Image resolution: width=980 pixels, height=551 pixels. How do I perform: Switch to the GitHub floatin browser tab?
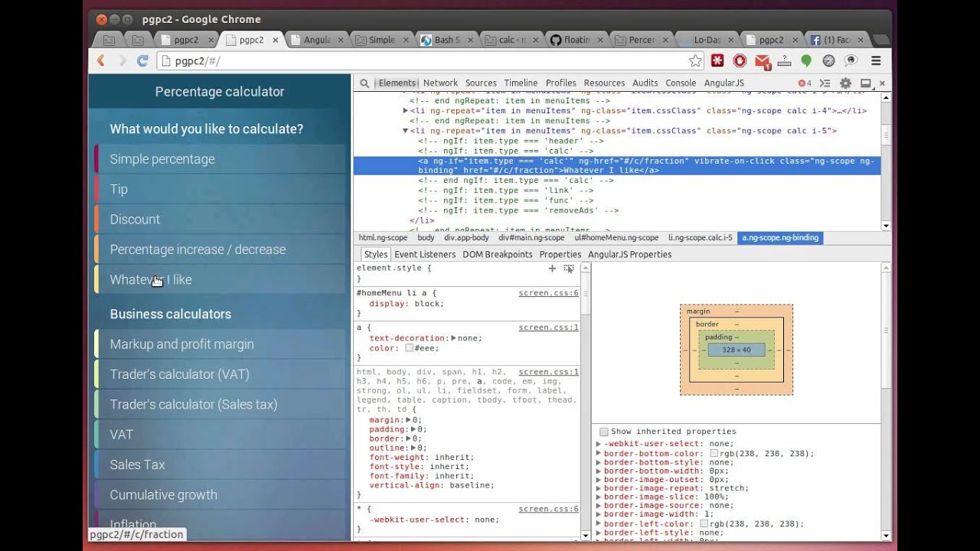click(x=577, y=40)
